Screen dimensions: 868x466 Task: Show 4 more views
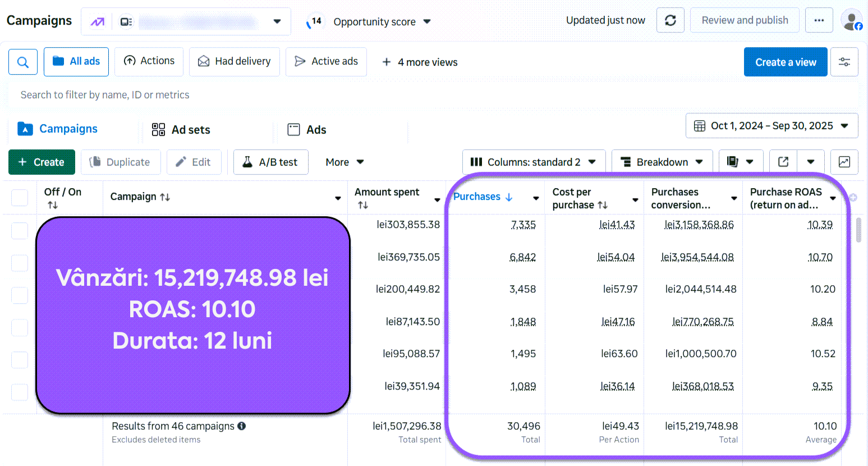pyautogui.click(x=420, y=62)
